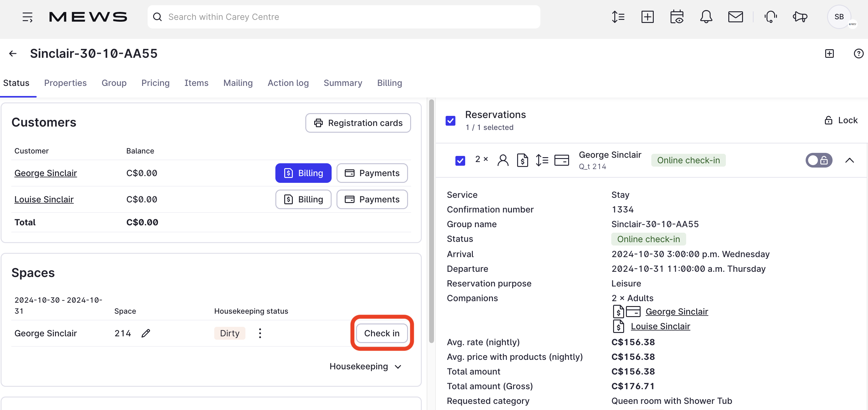The image size is (868, 410).
Task: Click the Check in button
Action: [x=381, y=333]
